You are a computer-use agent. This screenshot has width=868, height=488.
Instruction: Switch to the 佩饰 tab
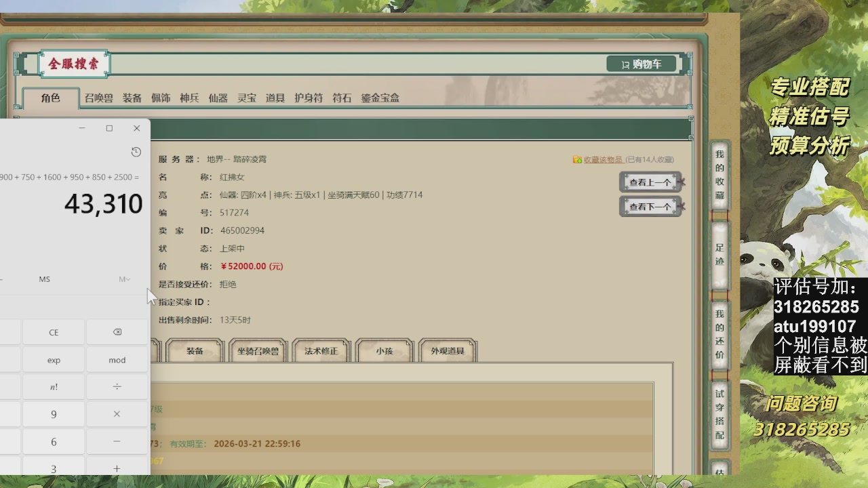click(x=161, y=98)
